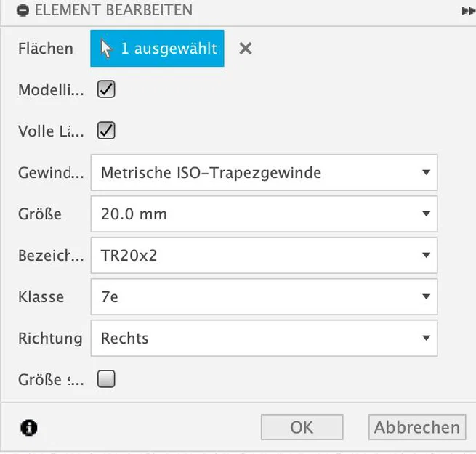Viewport: 476px width, 454px height.
Task: Open the info icon at the bottom left
Action: pyautogui.click(x=29, y=428)
